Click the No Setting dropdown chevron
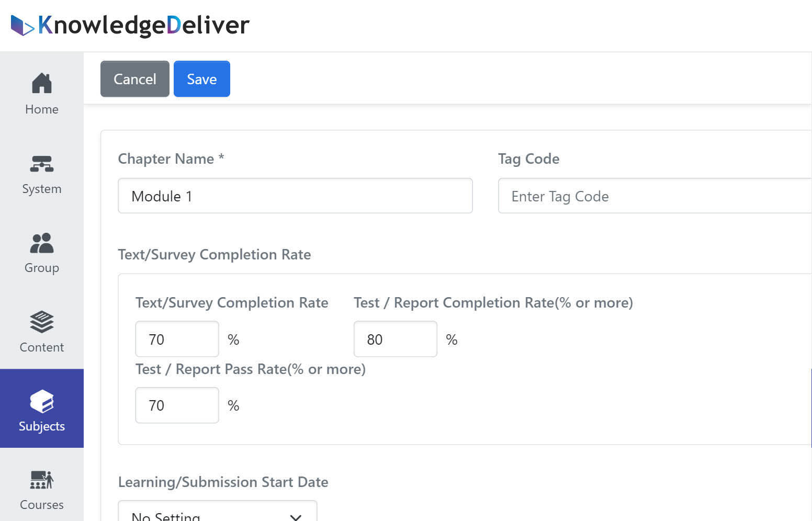 (296, 517)
